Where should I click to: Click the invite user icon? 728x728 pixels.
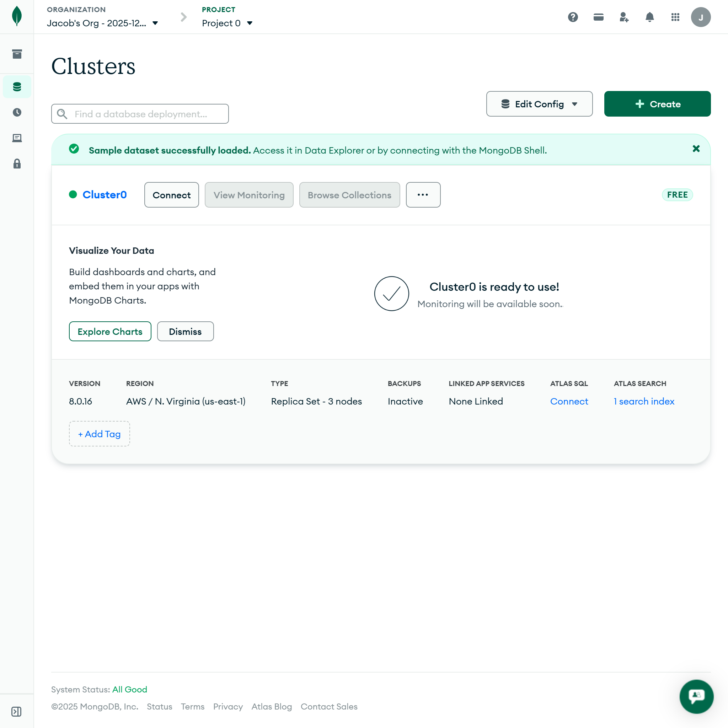[x=624, y=17]
